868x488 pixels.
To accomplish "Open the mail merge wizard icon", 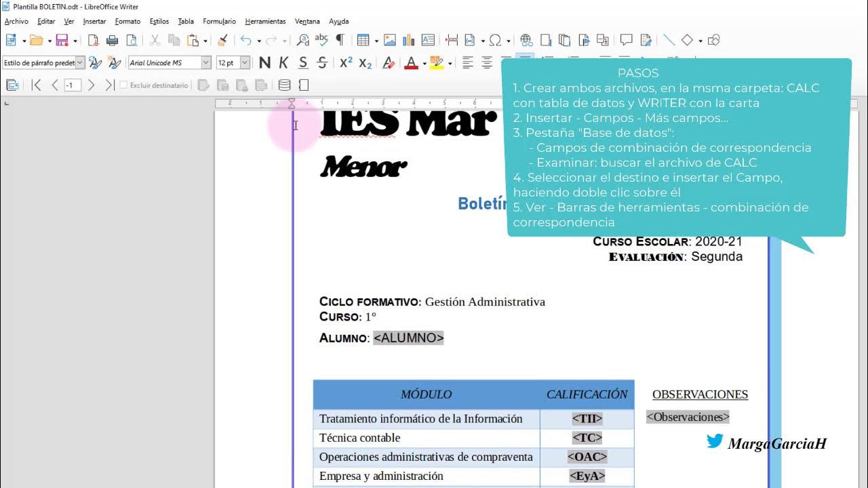I will [x=12, y=85].
